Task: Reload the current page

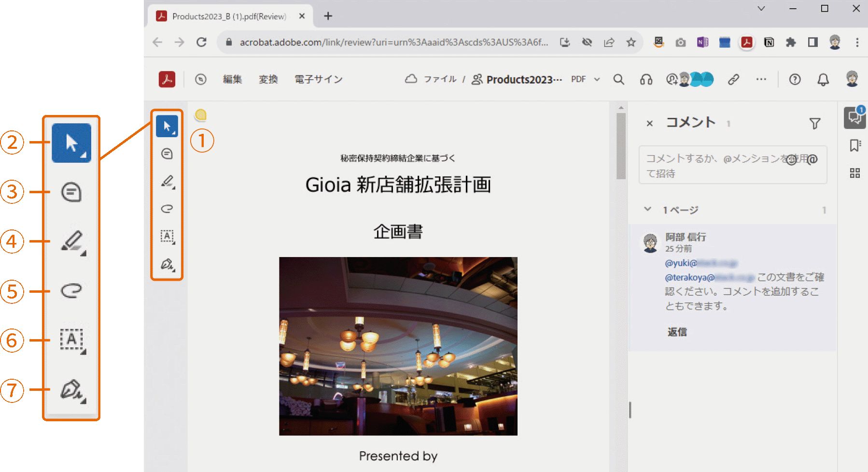Action: pyautogui.click(x=201, y=43)
